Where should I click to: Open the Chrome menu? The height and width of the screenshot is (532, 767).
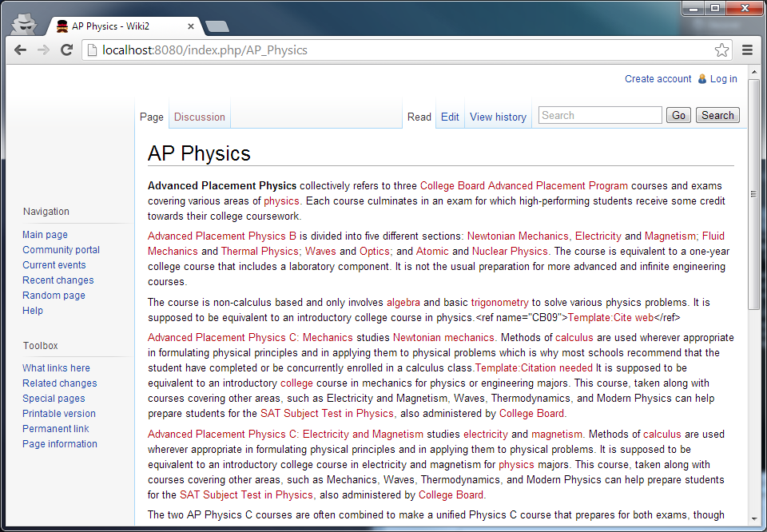pos(748,50)
